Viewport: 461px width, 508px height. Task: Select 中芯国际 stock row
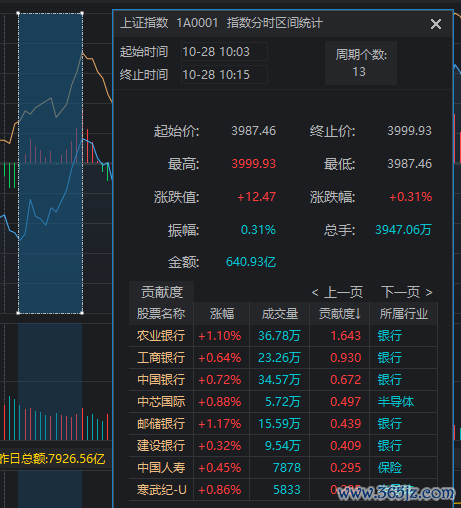[x=283, y=402]
